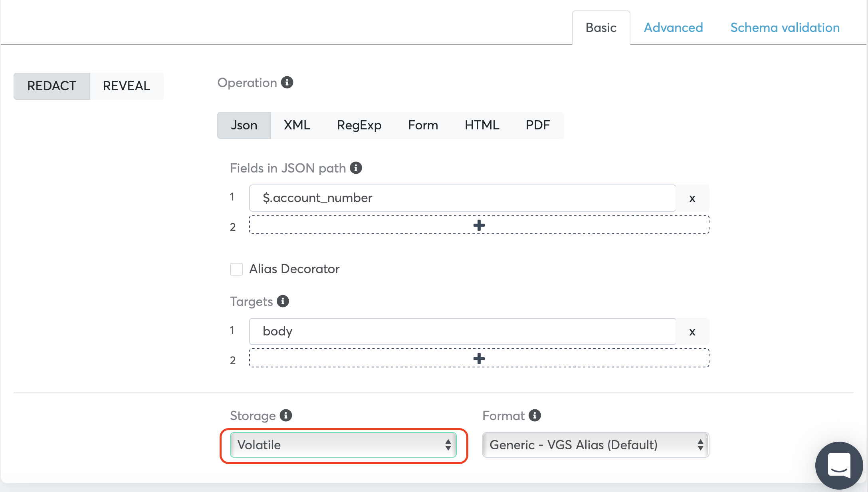
Task: Choose the PDF operation type
Action: 537,125
